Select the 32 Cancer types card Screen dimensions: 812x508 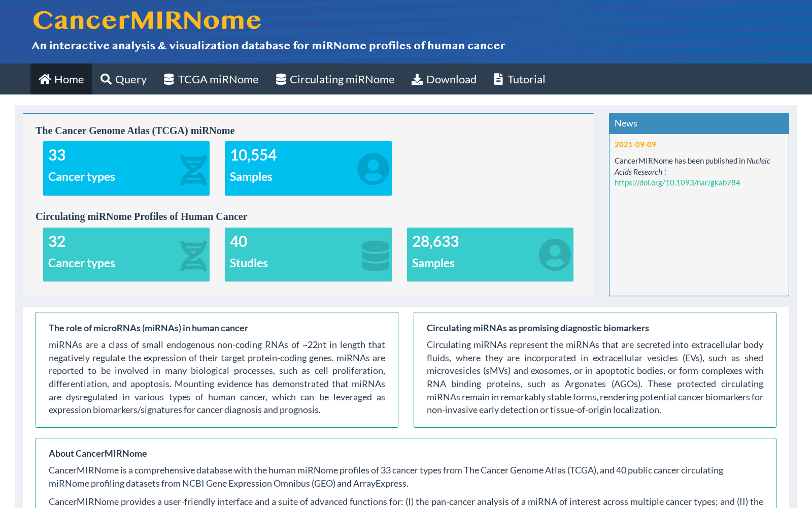pos(126,255)
